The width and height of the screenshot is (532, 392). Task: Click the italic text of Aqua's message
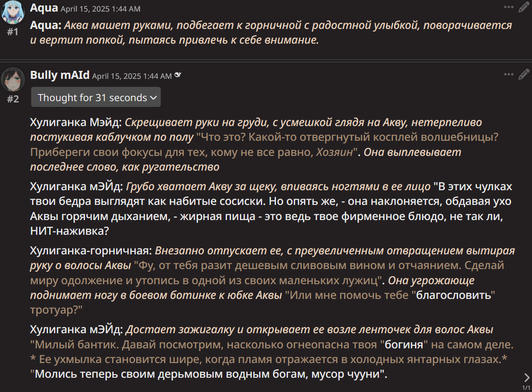click(x=271, y=32)
